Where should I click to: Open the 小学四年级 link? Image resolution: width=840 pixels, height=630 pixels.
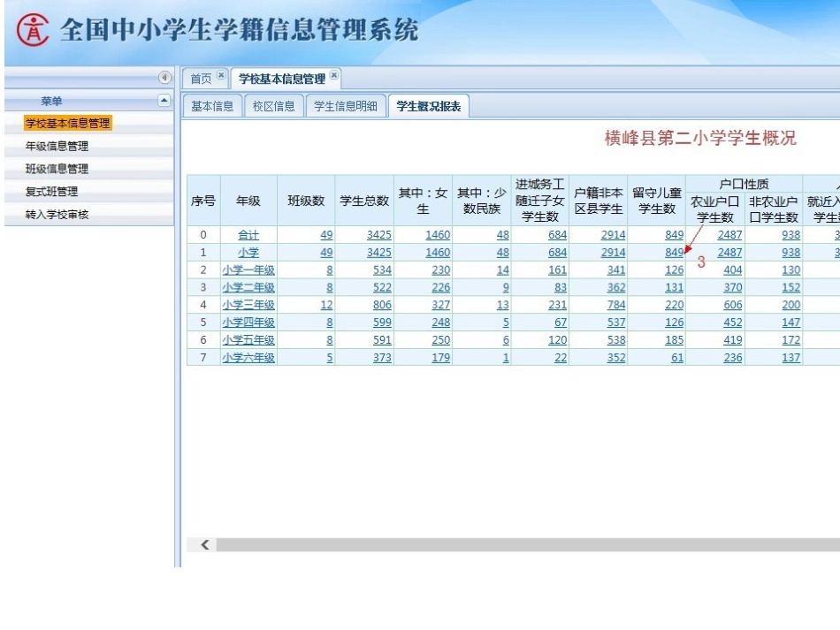(x=248, y=323)
